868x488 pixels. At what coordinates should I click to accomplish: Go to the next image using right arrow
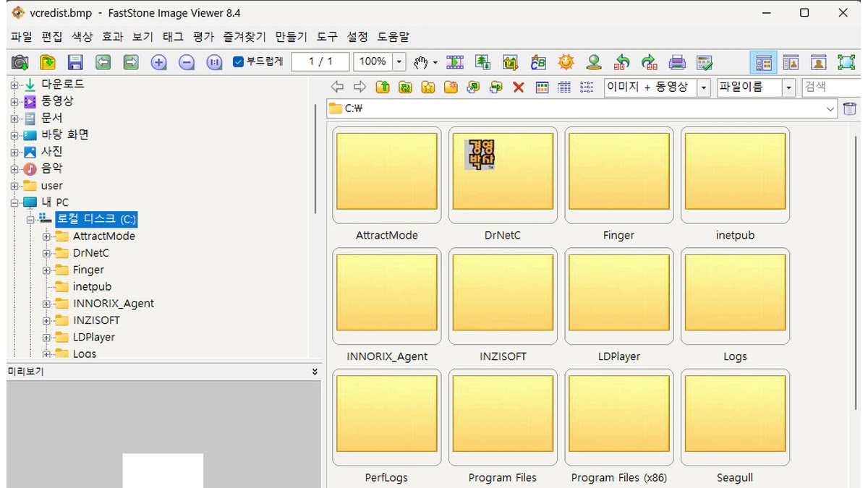pyautogui.click(x=130, y=62)
